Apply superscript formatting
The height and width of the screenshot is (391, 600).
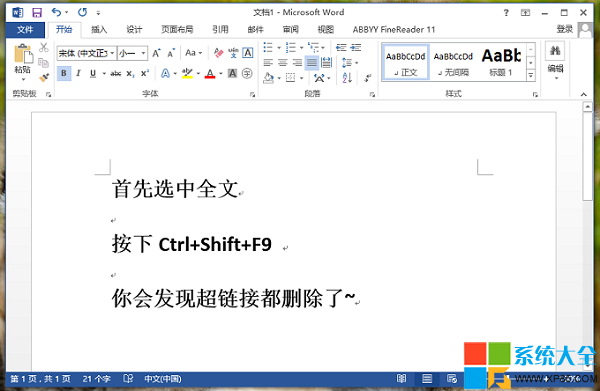(x=145, y=73)
